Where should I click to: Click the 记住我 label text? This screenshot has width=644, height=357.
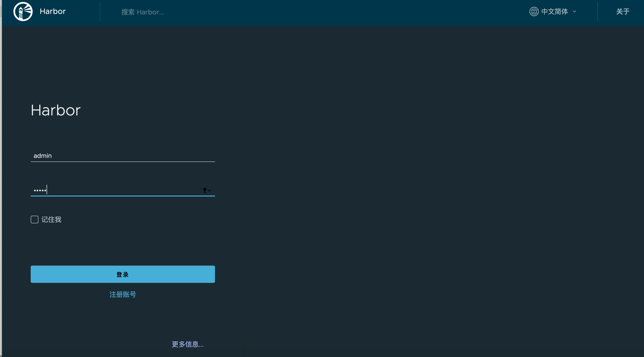pos(51,220)
